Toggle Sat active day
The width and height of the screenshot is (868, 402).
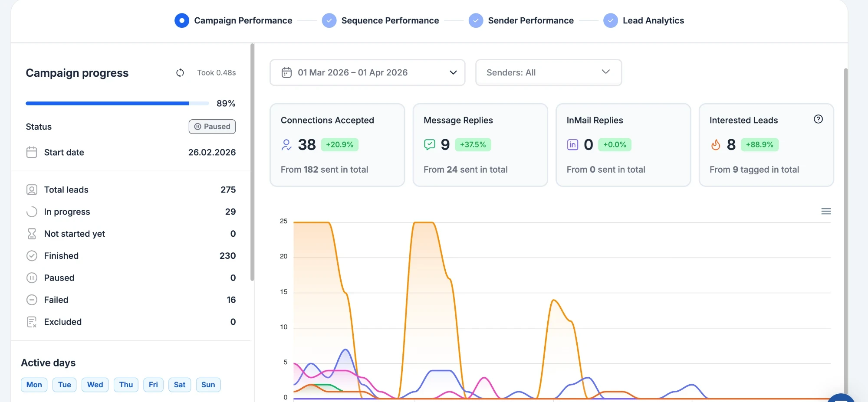[180, 385]
